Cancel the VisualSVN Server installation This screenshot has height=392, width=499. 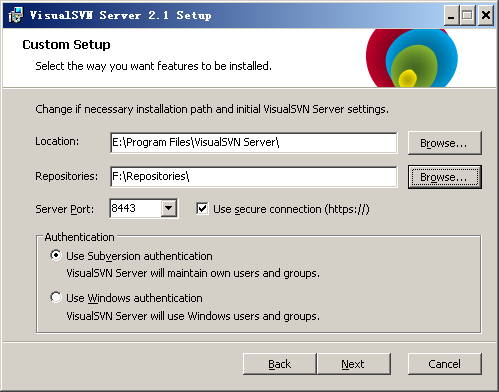(445, 364)
